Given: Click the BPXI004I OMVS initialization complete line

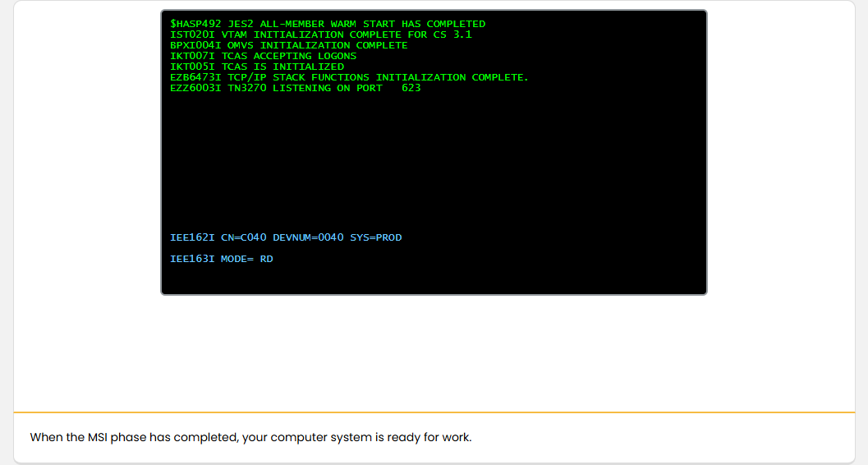Looking at the screenshot, I should coord(289,45).
